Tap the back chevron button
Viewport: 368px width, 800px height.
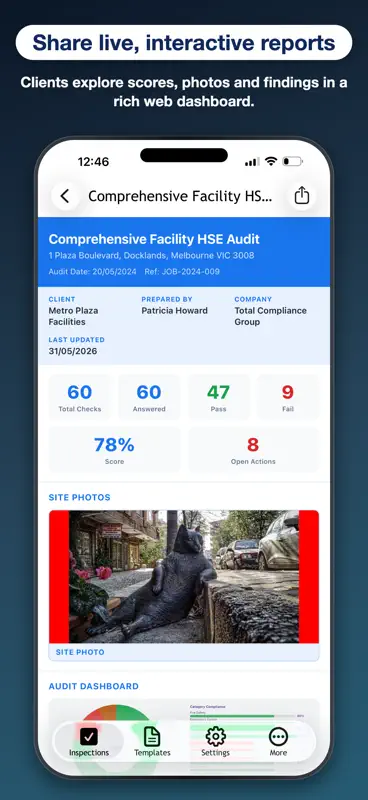[x=65, y=196]
